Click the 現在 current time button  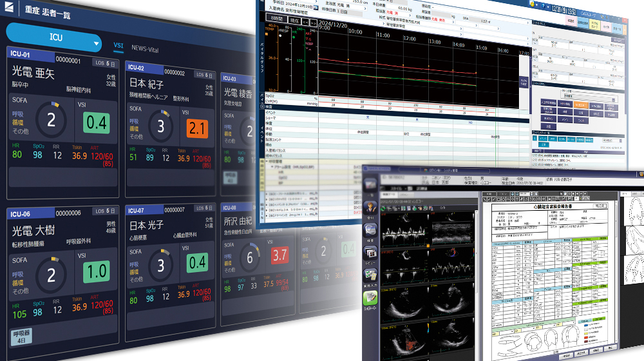click(294, 20)
